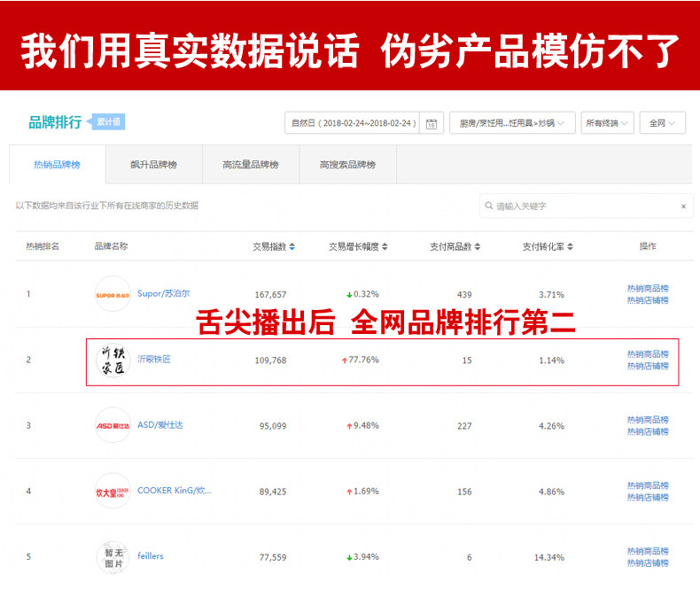The height and width of the screenshot is (605, 700).
Task: Click the value 167,657
Action: point(270,295)
